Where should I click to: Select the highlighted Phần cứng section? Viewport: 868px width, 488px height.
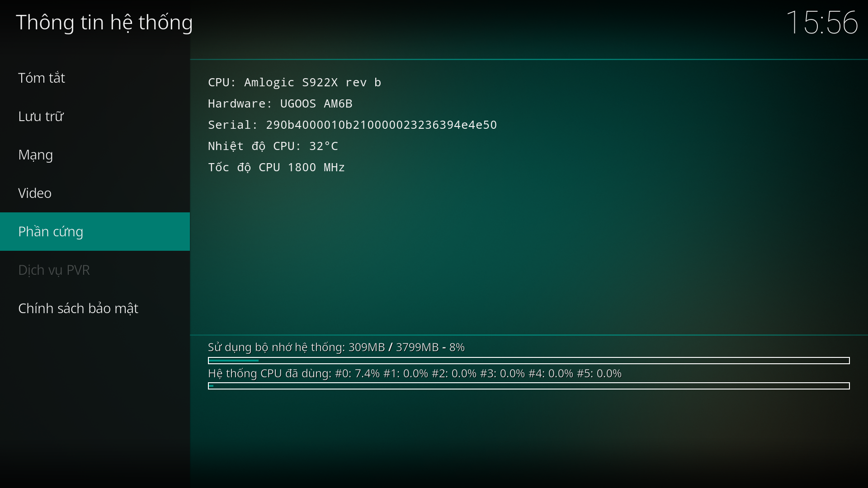click(x=51, y=232)
